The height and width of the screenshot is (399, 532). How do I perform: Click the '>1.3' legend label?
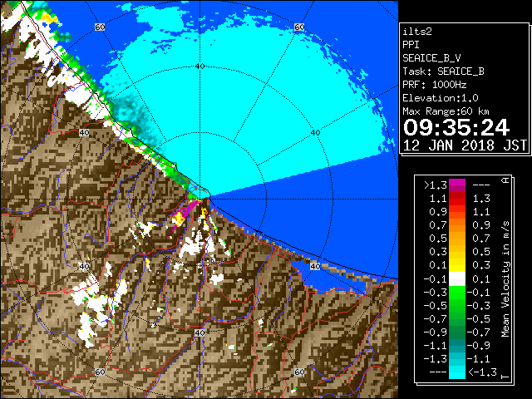(x=436, y=185)
